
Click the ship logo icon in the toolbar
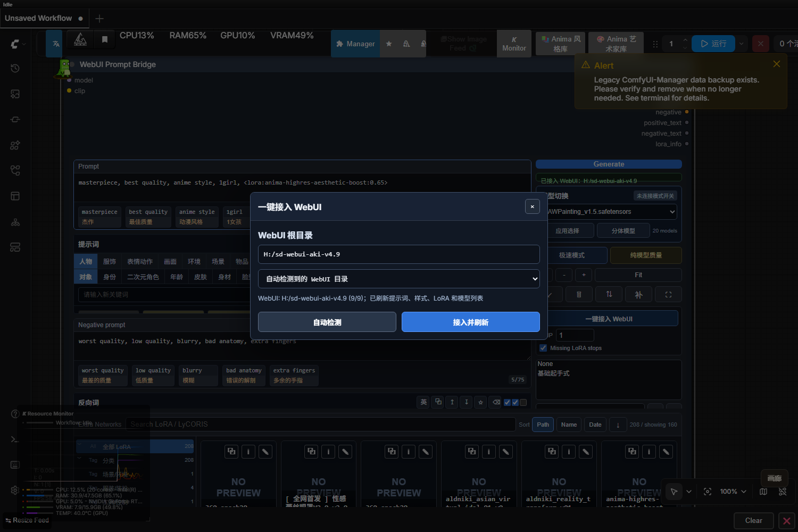[80, 39]
